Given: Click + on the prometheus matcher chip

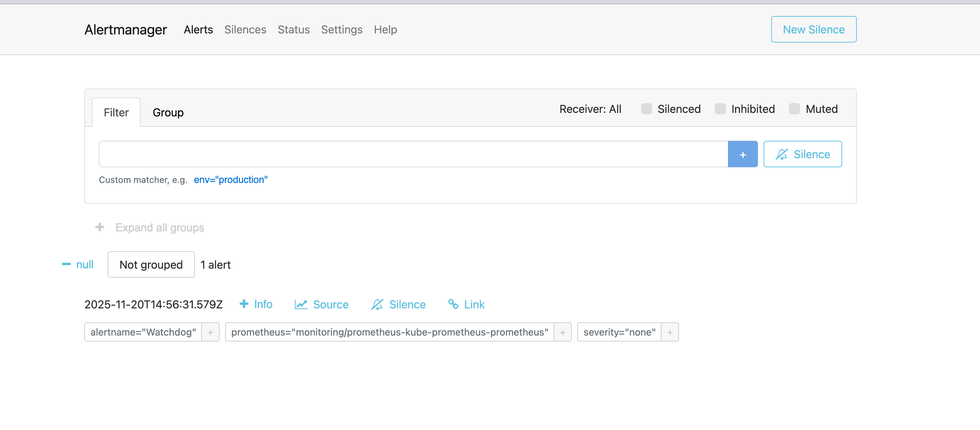Looking at the screenshot, I should (x=562, y=332).
